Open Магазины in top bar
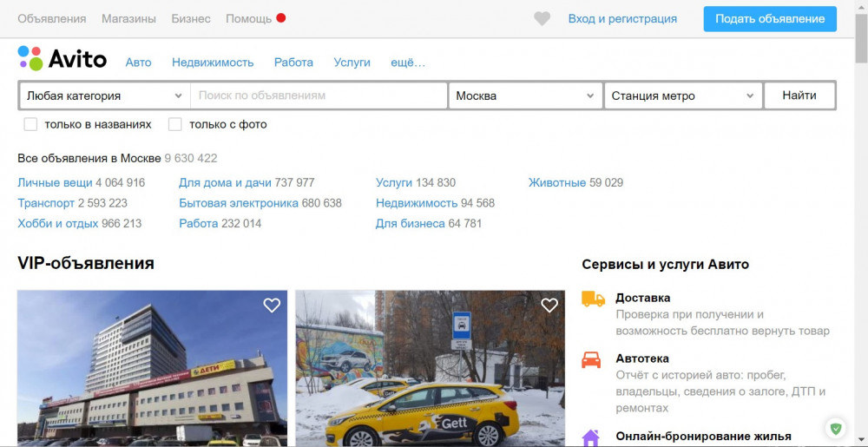868x447 pixels. click(x=129, y=19)
